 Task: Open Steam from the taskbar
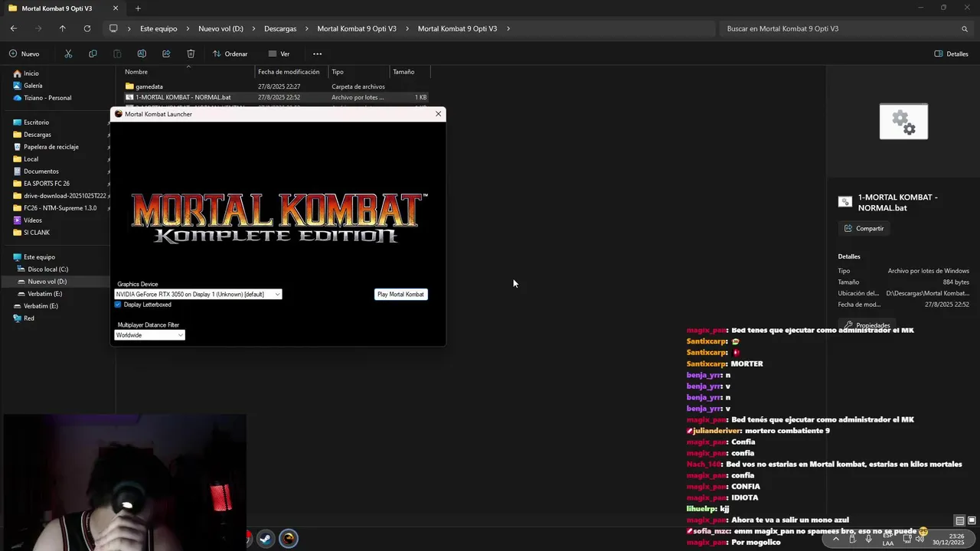click(x=265, y=539)
